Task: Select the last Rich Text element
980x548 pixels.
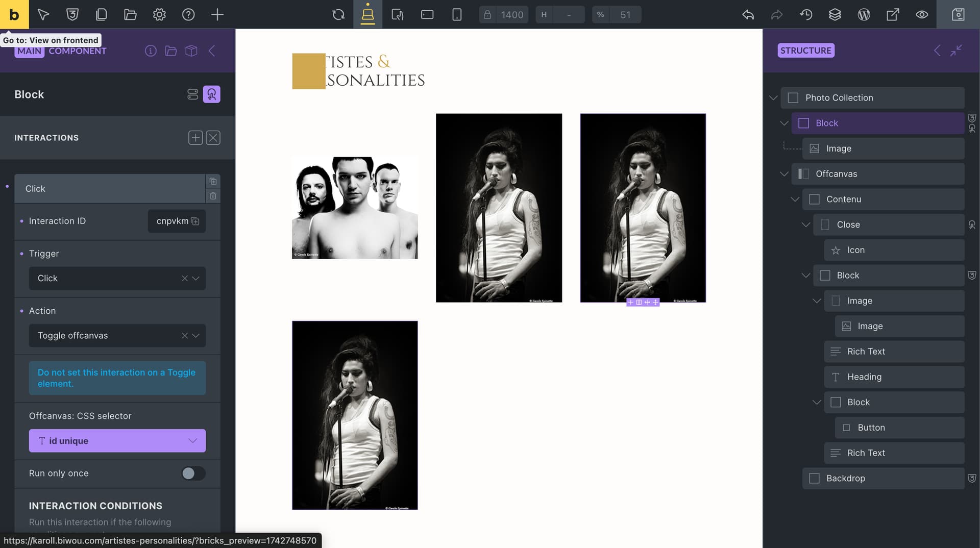Action: click(894, 453)
